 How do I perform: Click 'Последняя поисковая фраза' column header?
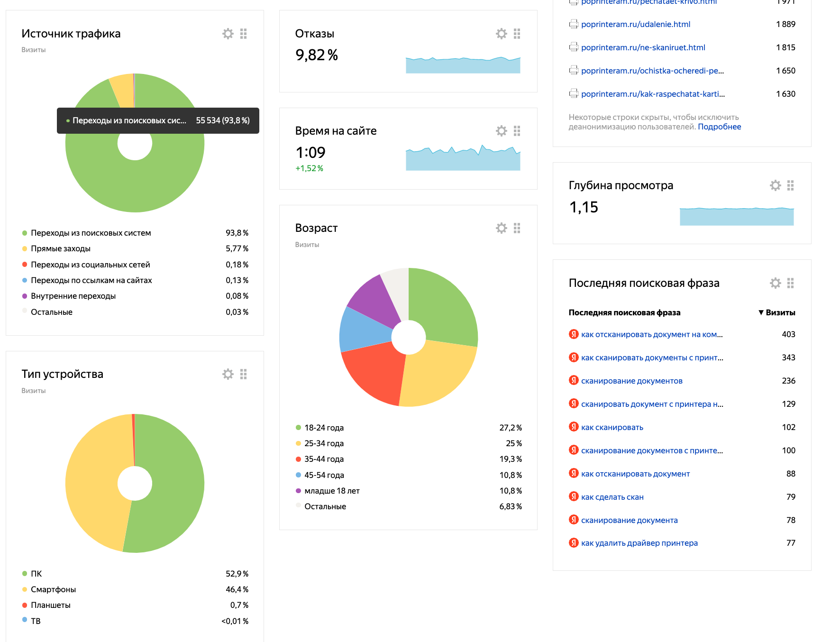(624, 312)
